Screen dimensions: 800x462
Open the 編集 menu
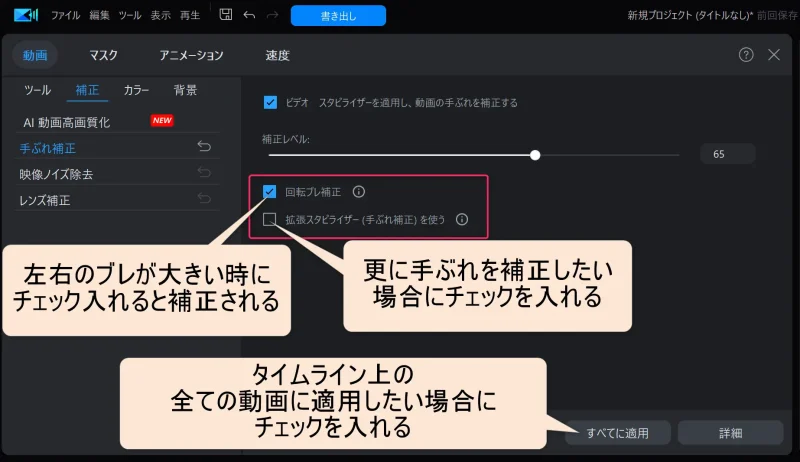99,15
